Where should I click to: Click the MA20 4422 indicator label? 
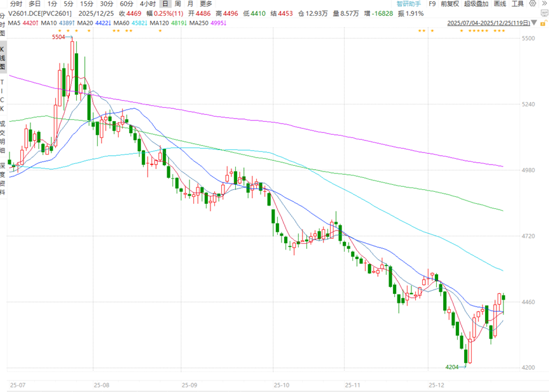pos(94,23)
